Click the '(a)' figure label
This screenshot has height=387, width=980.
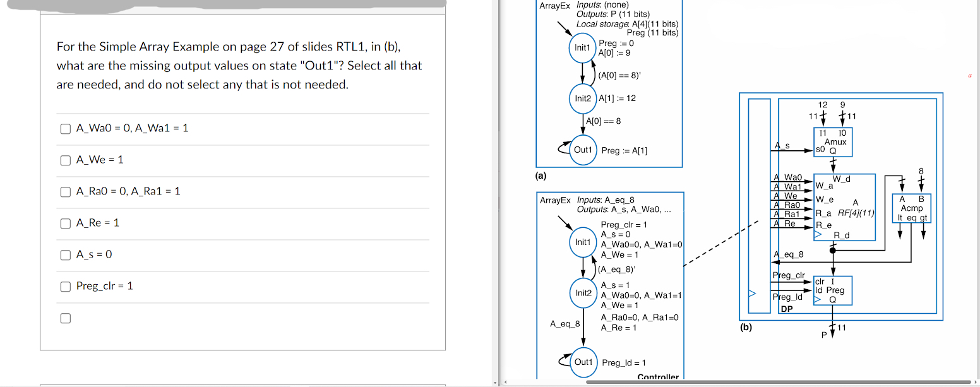click(x=541, y=176)
